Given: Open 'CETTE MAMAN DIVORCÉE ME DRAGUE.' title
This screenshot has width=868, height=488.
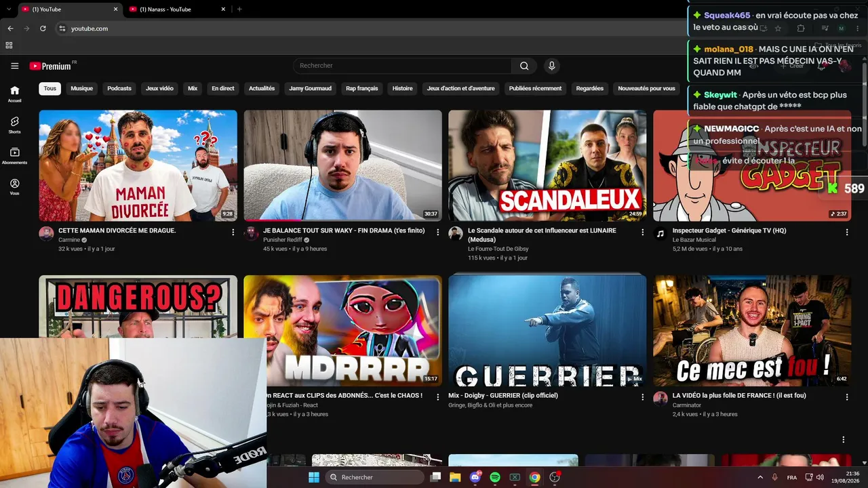Looking at the screenshot, I should tap(117, 230).
